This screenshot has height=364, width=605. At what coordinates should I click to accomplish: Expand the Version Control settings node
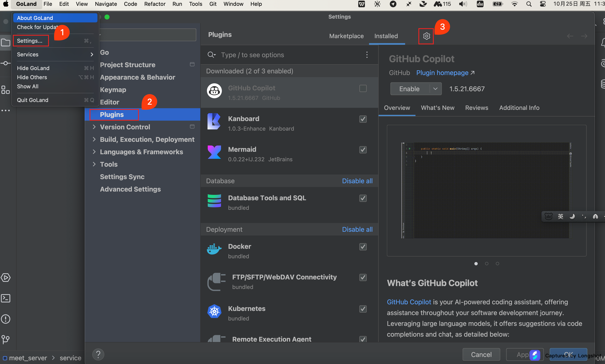click(x=94, y=127)
